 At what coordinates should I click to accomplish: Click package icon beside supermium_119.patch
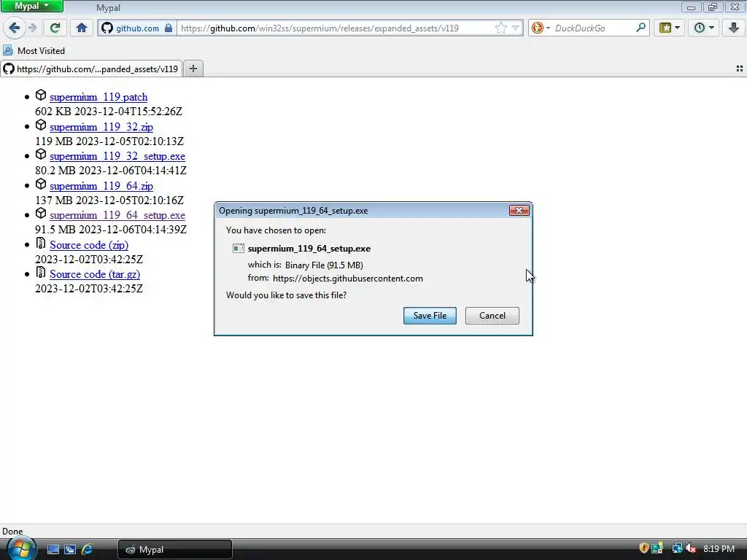[41, 96]
